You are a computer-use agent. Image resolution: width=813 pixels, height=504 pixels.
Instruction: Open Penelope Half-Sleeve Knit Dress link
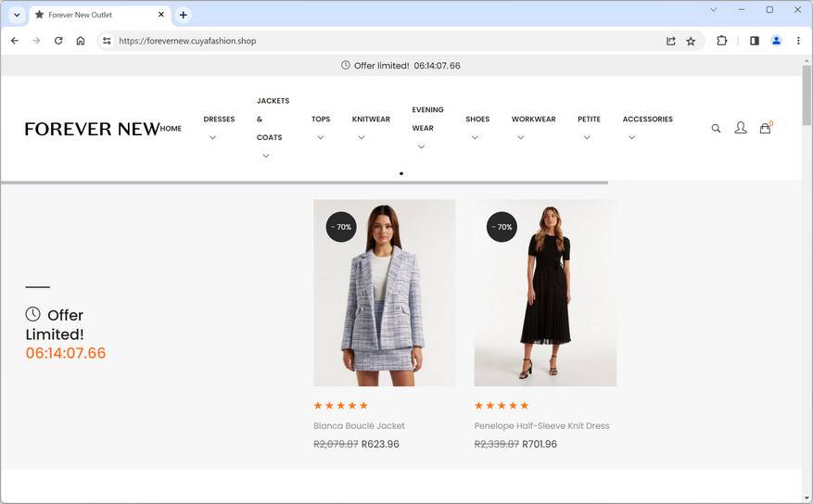(541, 426)
